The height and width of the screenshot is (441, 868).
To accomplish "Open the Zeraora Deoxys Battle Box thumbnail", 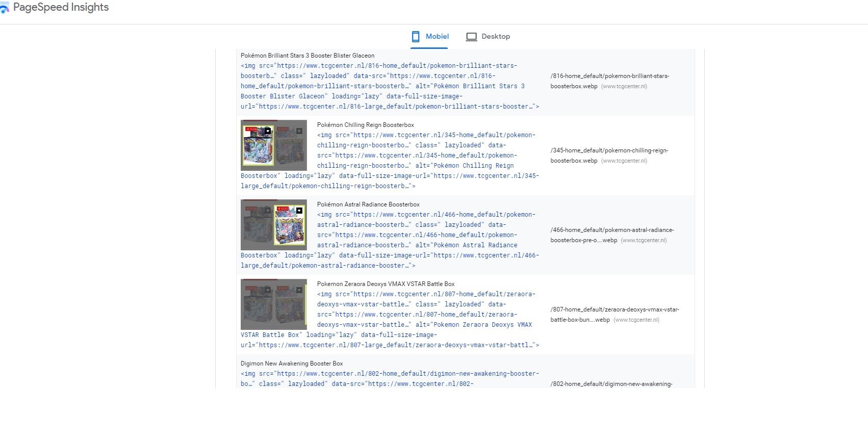I will tap(274, 304).
